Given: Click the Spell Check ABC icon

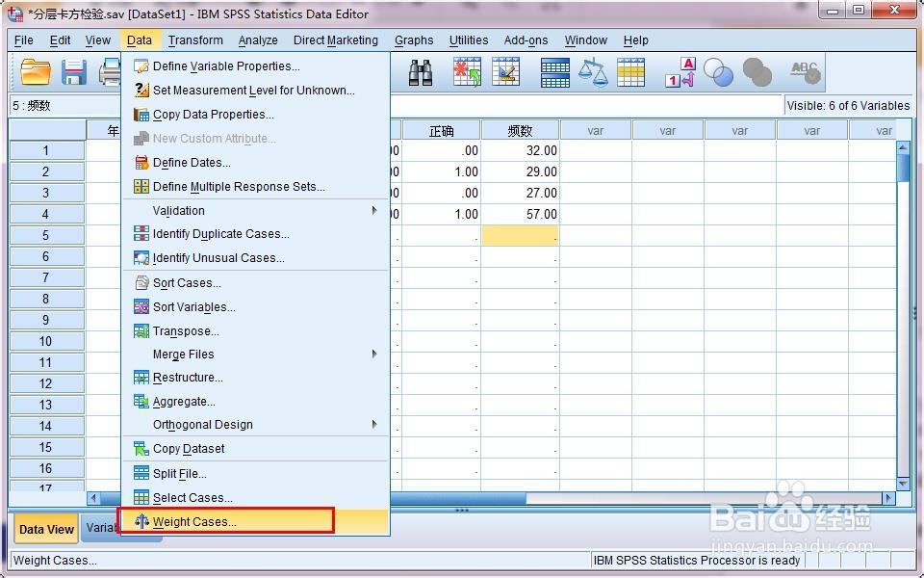Looking at the screenshot, I should (x=805, y=73).
